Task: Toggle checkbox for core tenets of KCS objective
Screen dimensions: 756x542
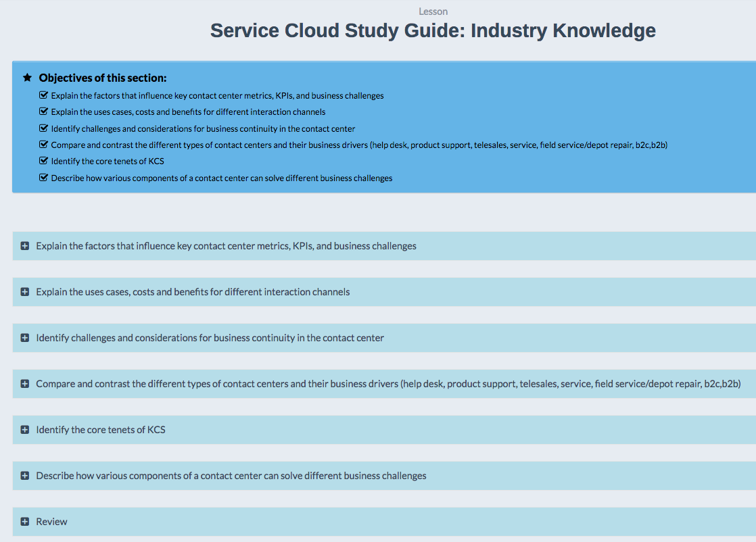Action: (x=43, y=160)
